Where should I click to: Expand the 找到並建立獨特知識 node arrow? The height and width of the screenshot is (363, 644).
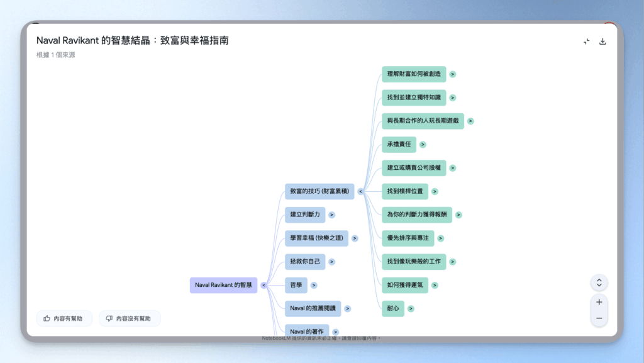pos(453,98)
